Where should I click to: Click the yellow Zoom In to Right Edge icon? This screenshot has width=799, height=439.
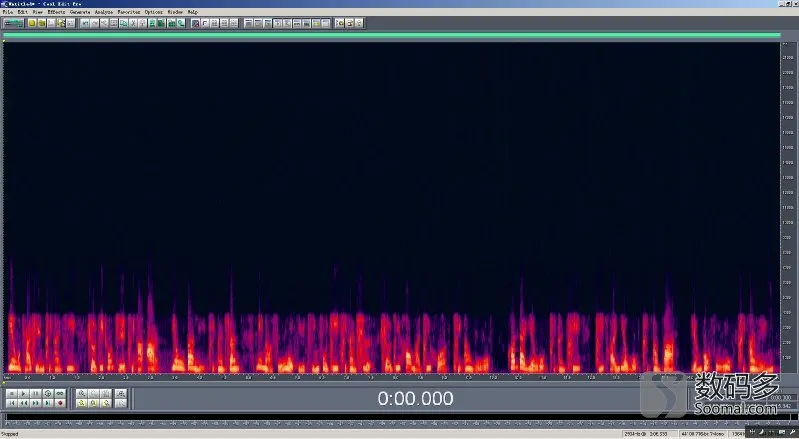[x=106, y=403]
